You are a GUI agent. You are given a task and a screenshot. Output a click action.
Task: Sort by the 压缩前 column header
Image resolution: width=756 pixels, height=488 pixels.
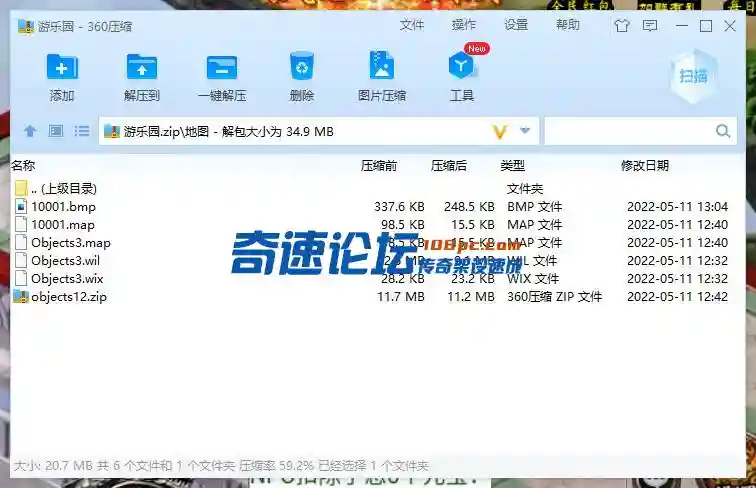tap(379, 166)
